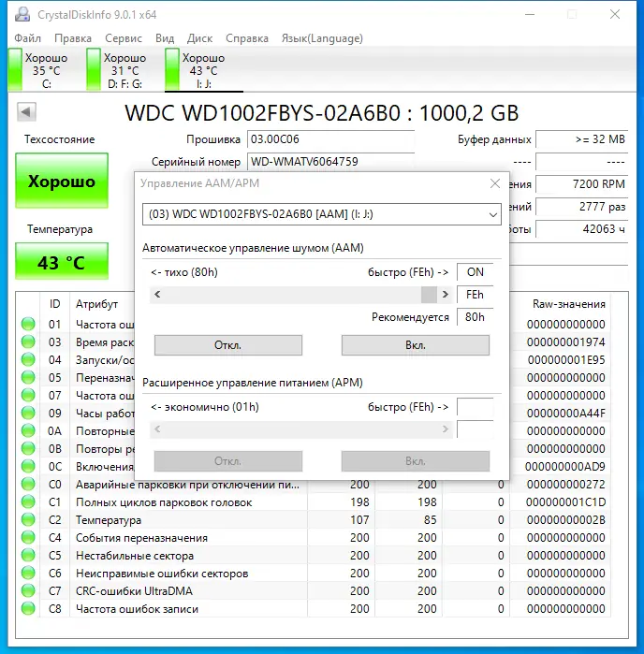Viewport: 644px width, 654px height.
Task: Click green status dot for attribute C0
Action: pyautogui.click(x=28, y=485)
